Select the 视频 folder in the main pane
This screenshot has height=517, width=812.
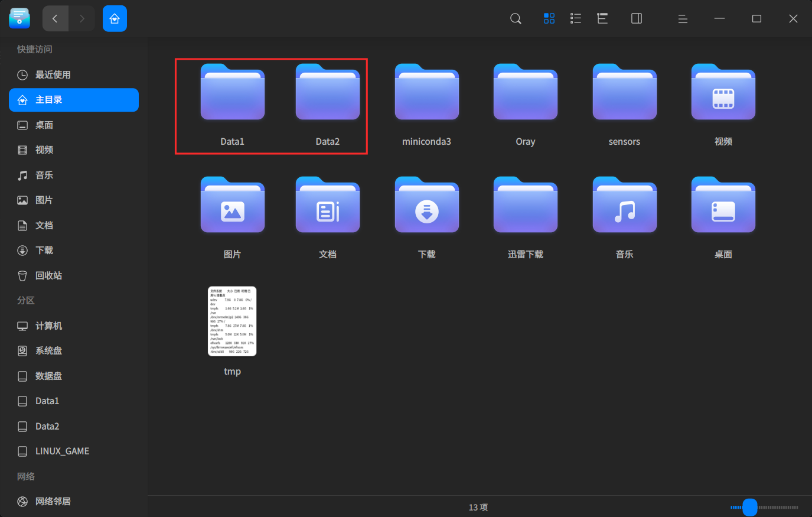(x=723, y=92)
